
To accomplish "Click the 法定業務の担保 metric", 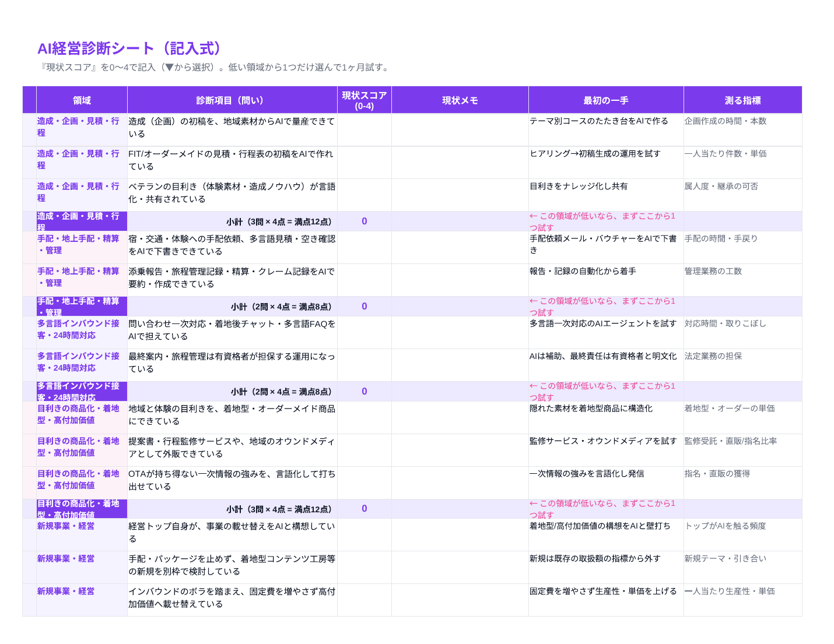I will 713,356.
